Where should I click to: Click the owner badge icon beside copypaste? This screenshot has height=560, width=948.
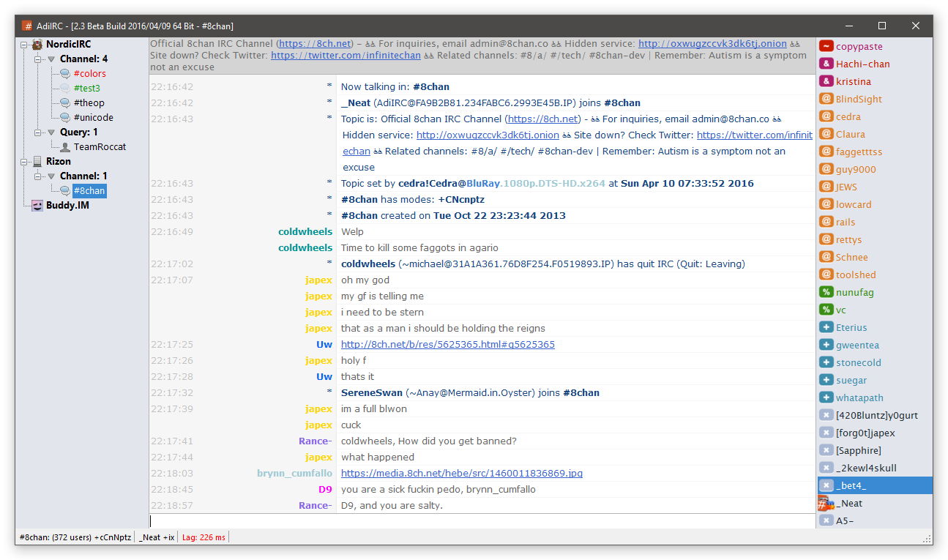(826, 46)
